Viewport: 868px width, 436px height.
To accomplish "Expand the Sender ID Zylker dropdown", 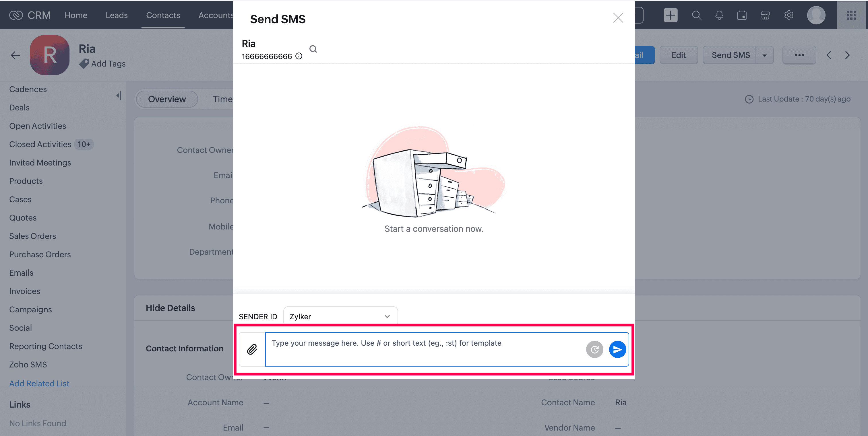I will tap(340, 316).
